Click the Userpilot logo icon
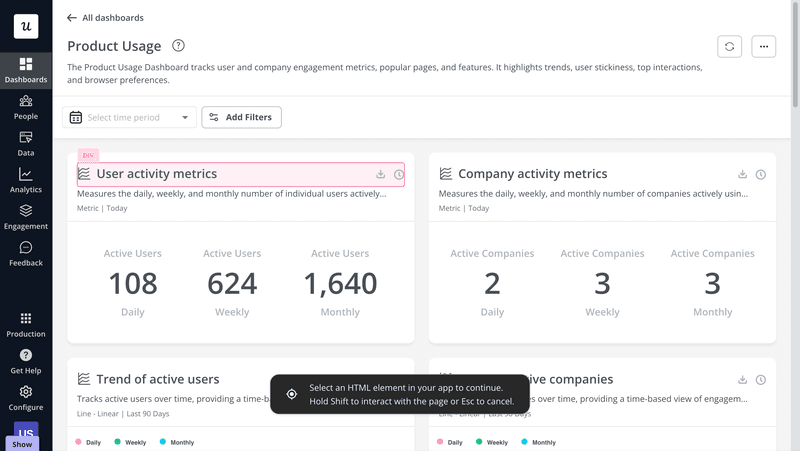The height and width of the screenshot is (451, 800). click(x=26, y=26)
